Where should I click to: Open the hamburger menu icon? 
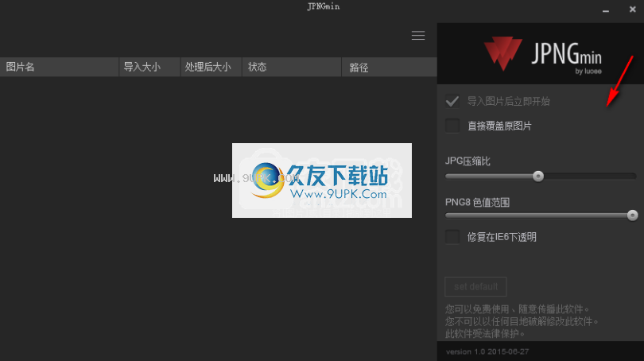pos(418,36)
